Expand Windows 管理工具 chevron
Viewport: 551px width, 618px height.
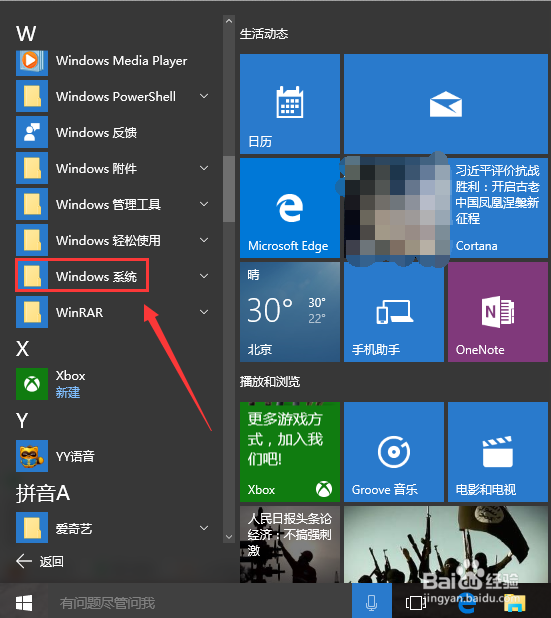click(204, 204)
